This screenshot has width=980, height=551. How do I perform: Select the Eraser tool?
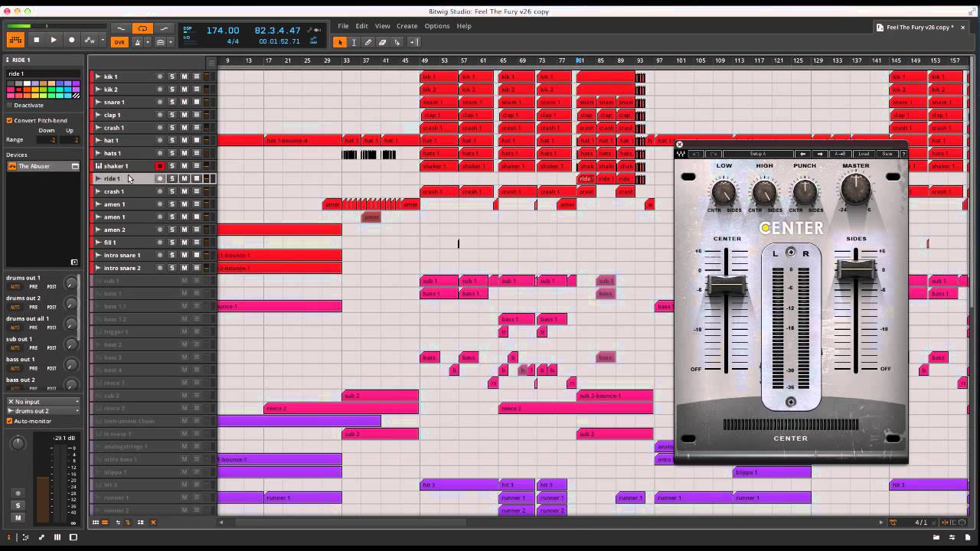(383, 42)
